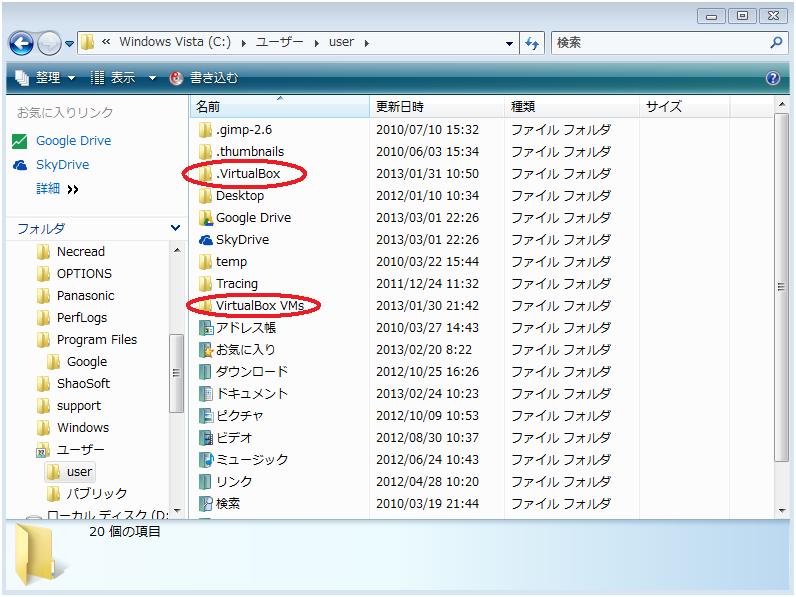
Task: Click the Back navigation arrow
Action: 21,43
